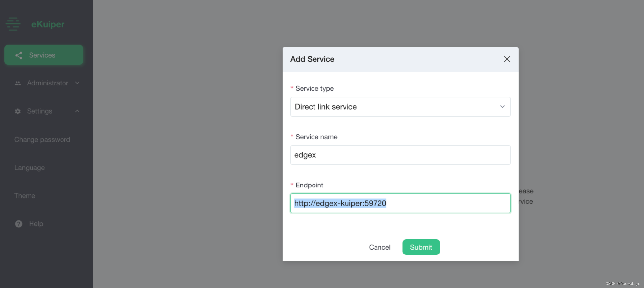
Task: Collapse the Settings menu chevron
Action: coord(77,111)
